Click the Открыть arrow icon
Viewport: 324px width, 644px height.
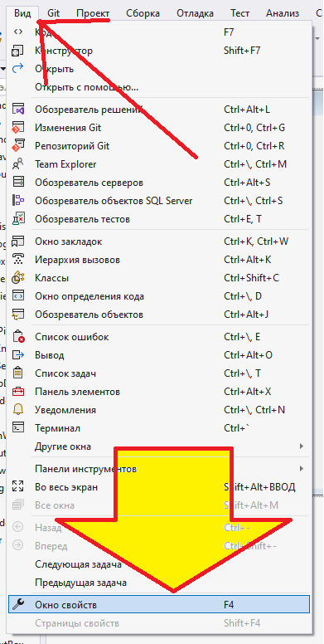pyautogui.click(x=18, y=69)
